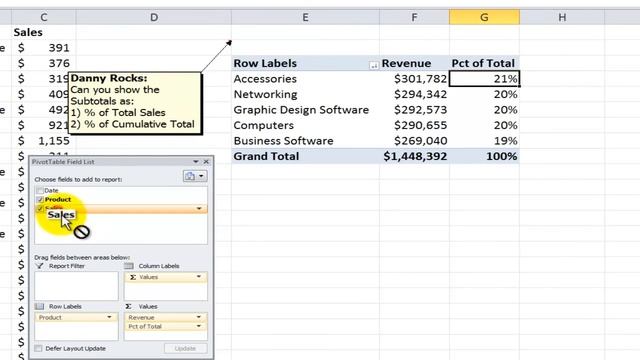
Task: Open the Row Labels sort filter button
Action: click(x=373, y=65)
